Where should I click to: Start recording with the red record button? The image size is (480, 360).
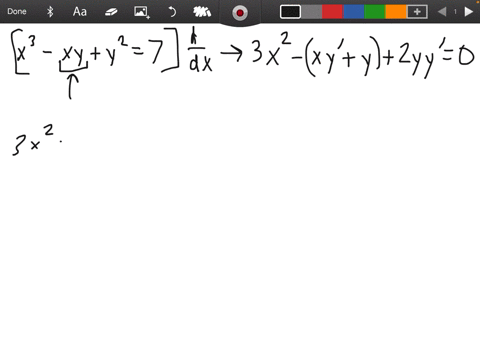240,13
